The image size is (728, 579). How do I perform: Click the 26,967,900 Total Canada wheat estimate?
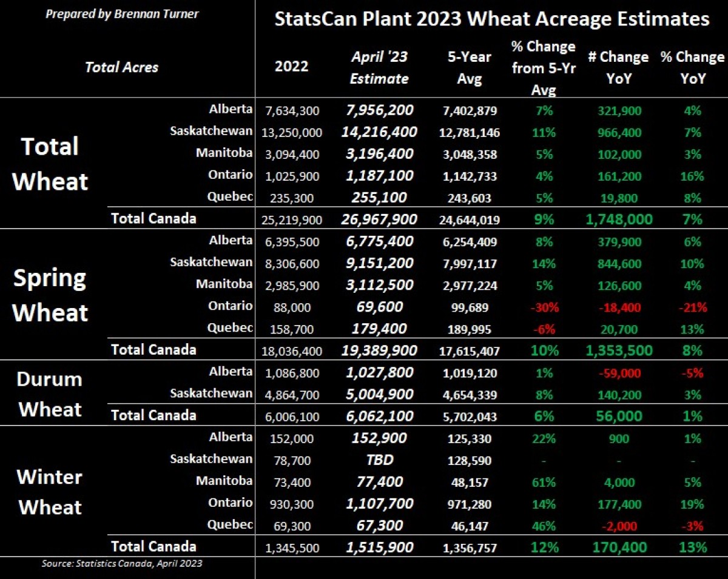[x=380, y=219]
